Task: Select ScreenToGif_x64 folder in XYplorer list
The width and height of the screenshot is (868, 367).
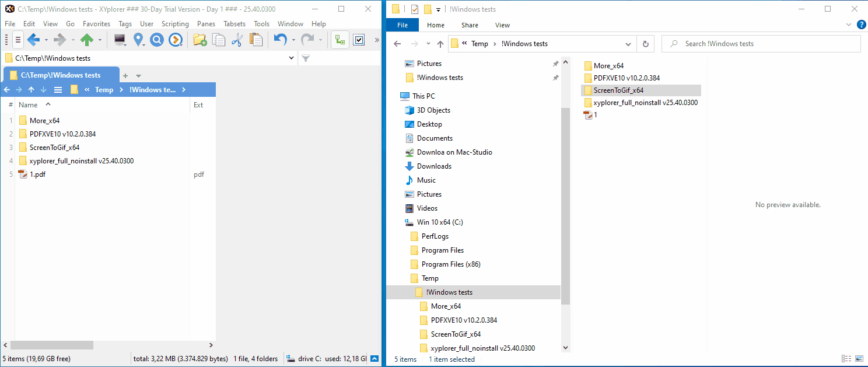Action: (x=54, y=148)
